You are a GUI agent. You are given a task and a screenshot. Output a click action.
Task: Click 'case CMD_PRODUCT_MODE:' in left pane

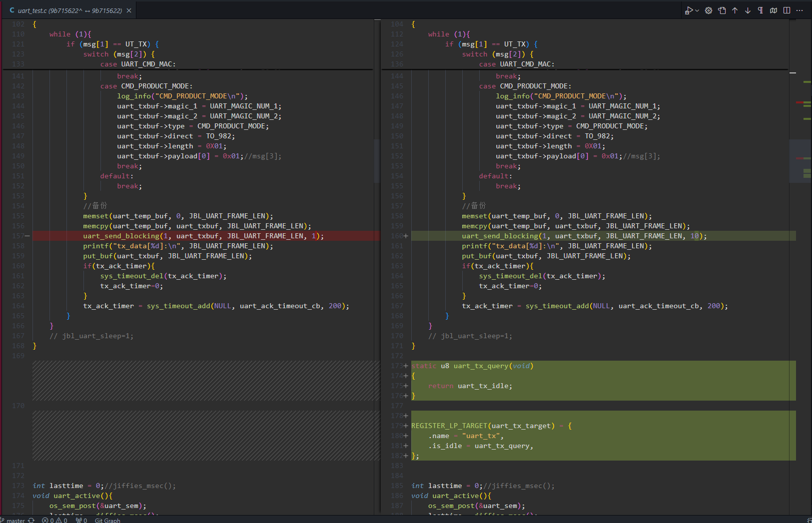tap(146, 86)
